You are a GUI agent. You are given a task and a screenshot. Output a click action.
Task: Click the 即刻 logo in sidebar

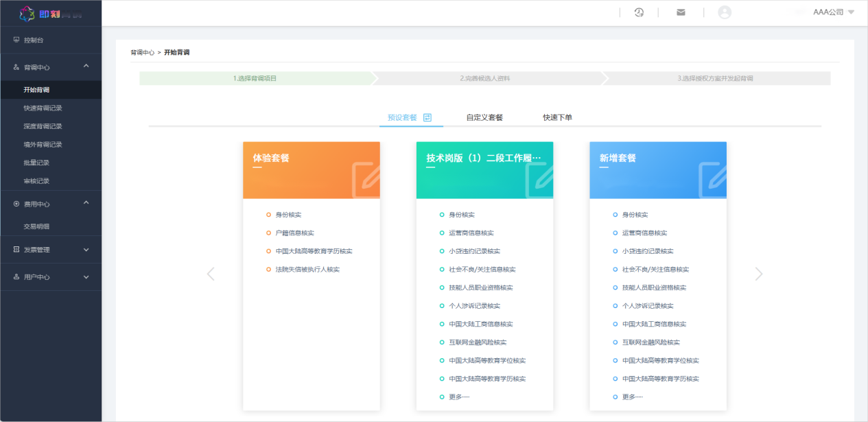click(50, 13)
